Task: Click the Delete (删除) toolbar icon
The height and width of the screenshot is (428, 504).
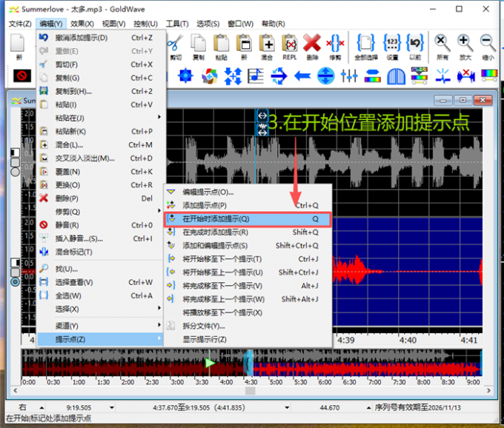Action: (312, 44)
